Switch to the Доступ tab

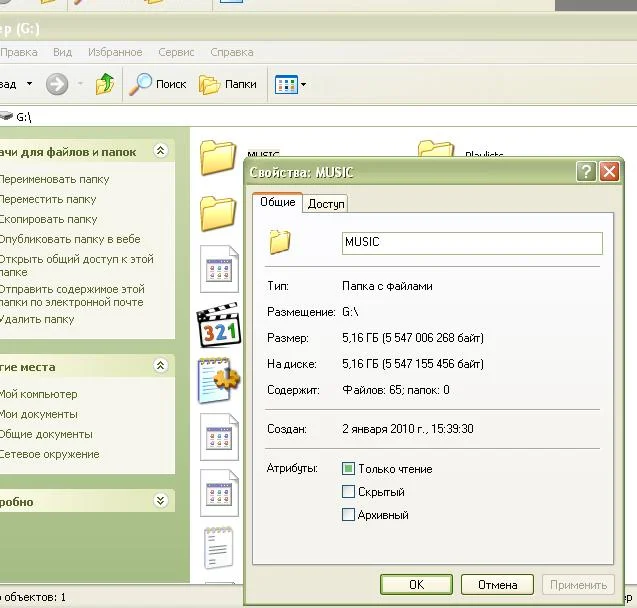[x=326, y=204]
